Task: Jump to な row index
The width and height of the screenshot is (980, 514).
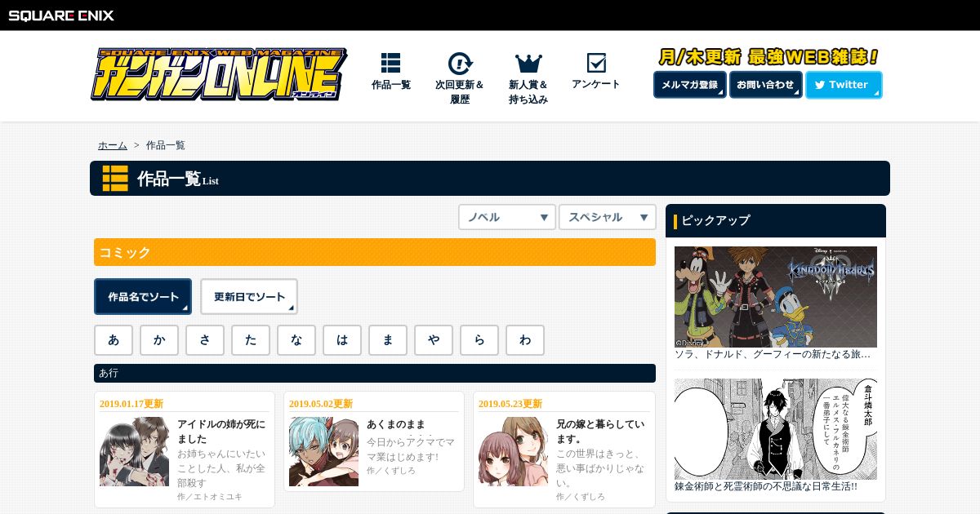Action: 296,340
